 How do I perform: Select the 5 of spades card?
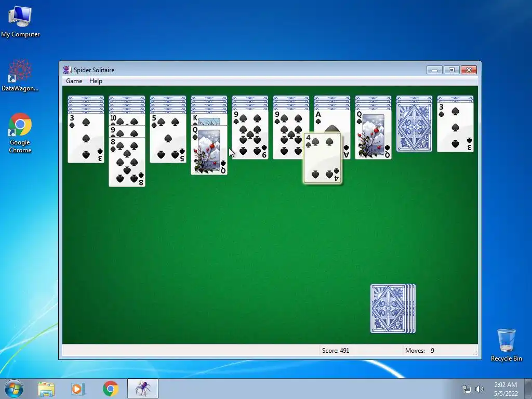pos(168,138)
